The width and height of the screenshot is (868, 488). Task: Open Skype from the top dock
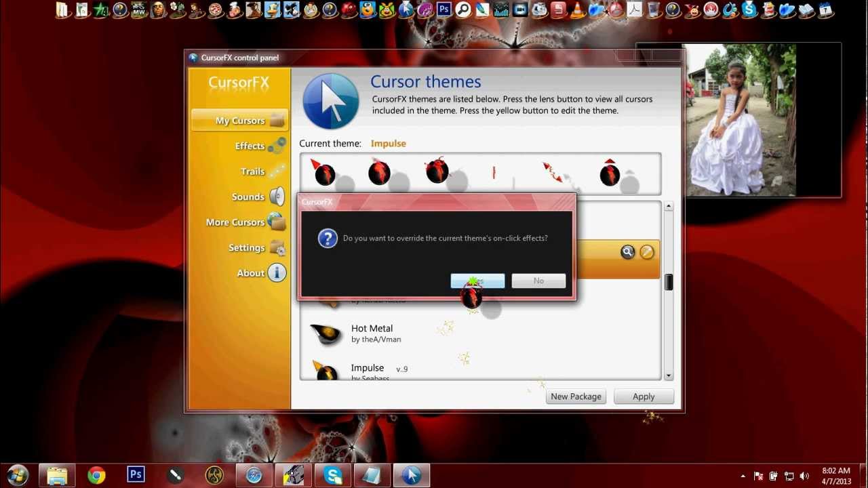[x=749, y=9]
